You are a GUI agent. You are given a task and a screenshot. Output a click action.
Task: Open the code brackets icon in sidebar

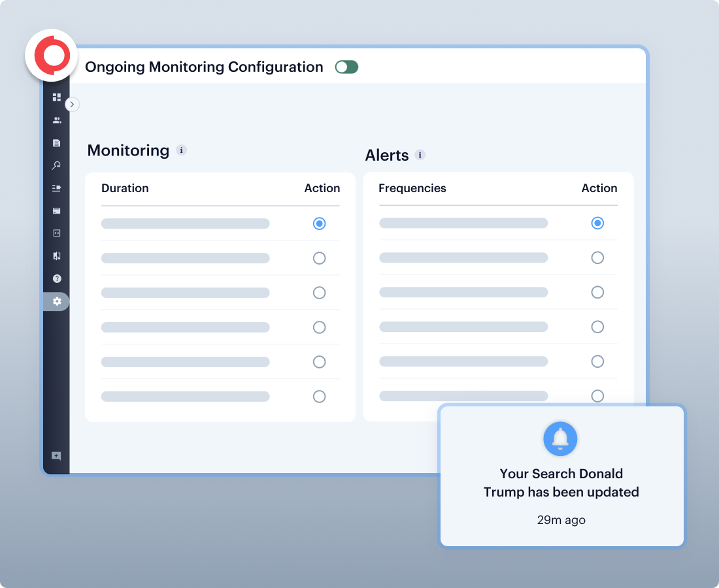click(x=57, y=233)
